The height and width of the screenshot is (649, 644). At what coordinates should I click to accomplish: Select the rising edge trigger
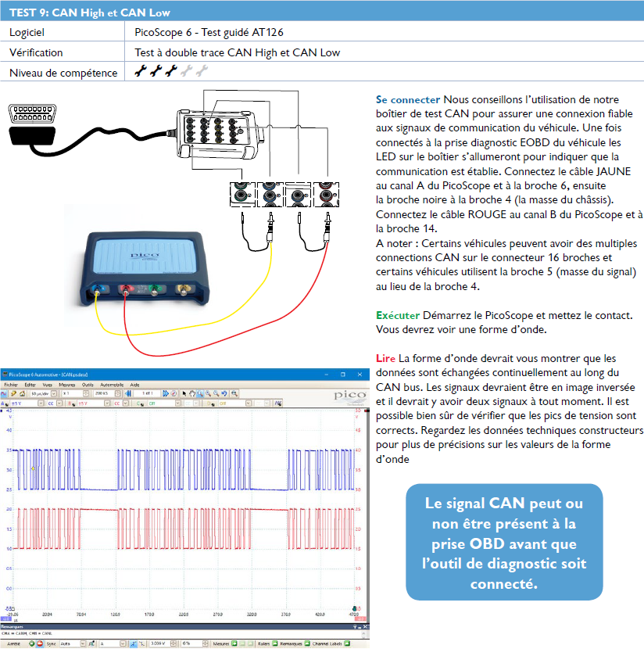134,644
